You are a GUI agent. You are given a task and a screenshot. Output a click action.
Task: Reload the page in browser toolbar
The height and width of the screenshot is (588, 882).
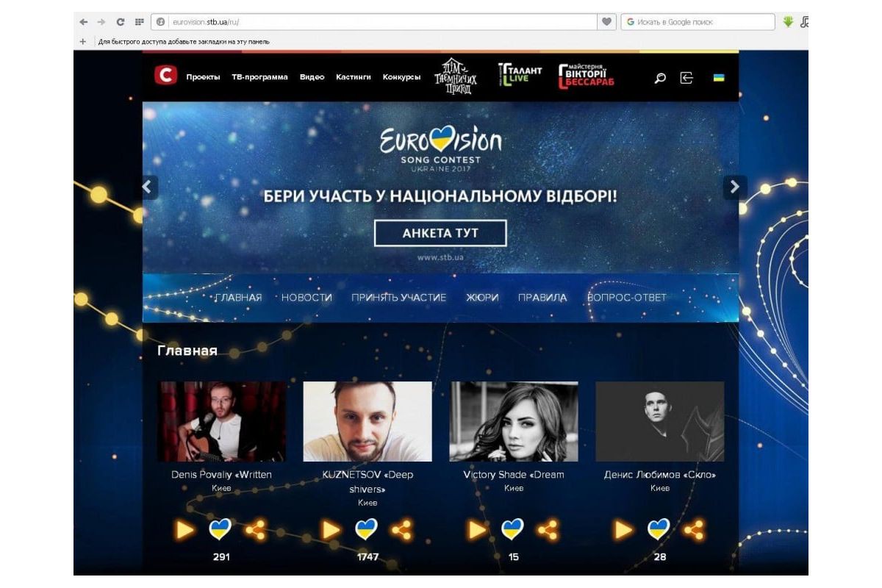121,22
